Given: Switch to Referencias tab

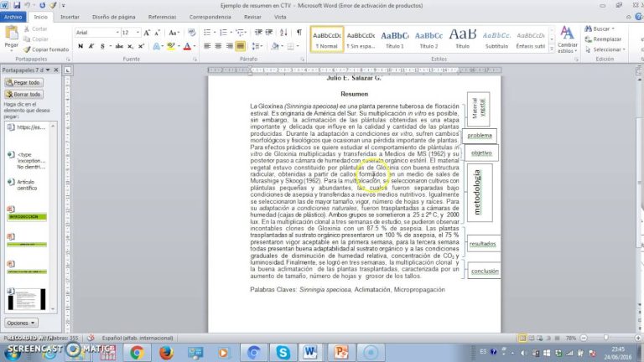Looking at the screenshot, I should pyautogui.click(x=162, y=17).
